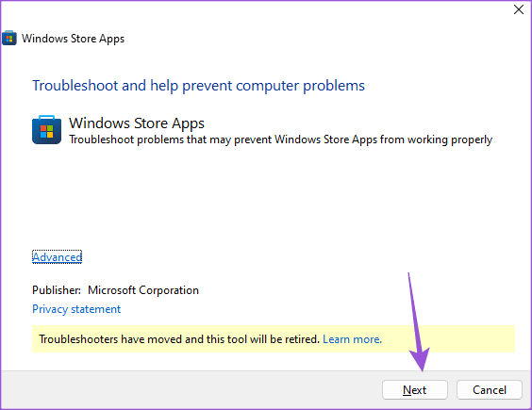
Task: Open the Privacy statement link
Action: pyautogui.click(x=76, y=309)
